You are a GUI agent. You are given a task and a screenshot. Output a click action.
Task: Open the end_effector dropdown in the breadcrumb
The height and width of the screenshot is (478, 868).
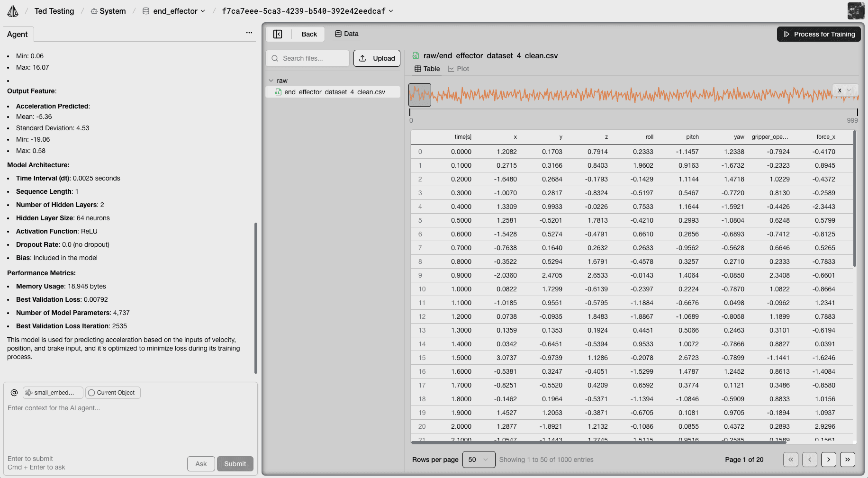click(x=203, y=10)
